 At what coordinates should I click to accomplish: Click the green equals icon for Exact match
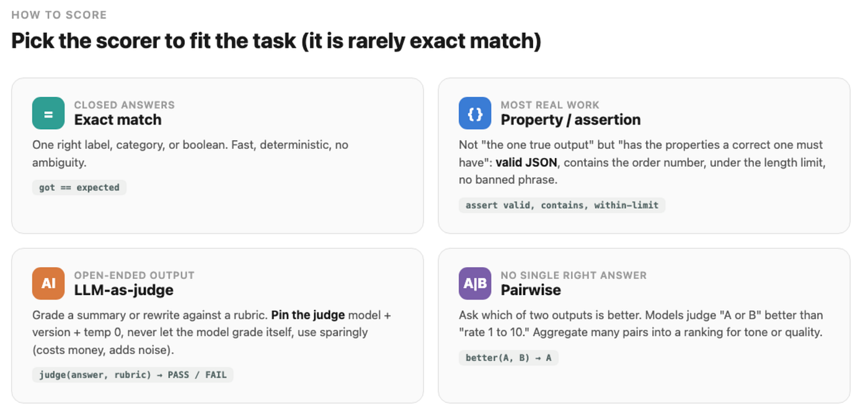point(48,113)
